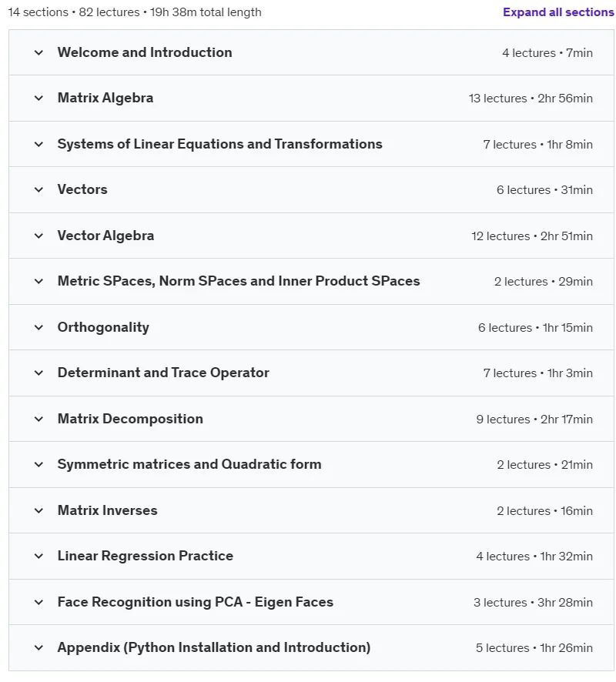
Task: Click the Expand all sections link
Action: pyautogui.click(x=558, y=12)
